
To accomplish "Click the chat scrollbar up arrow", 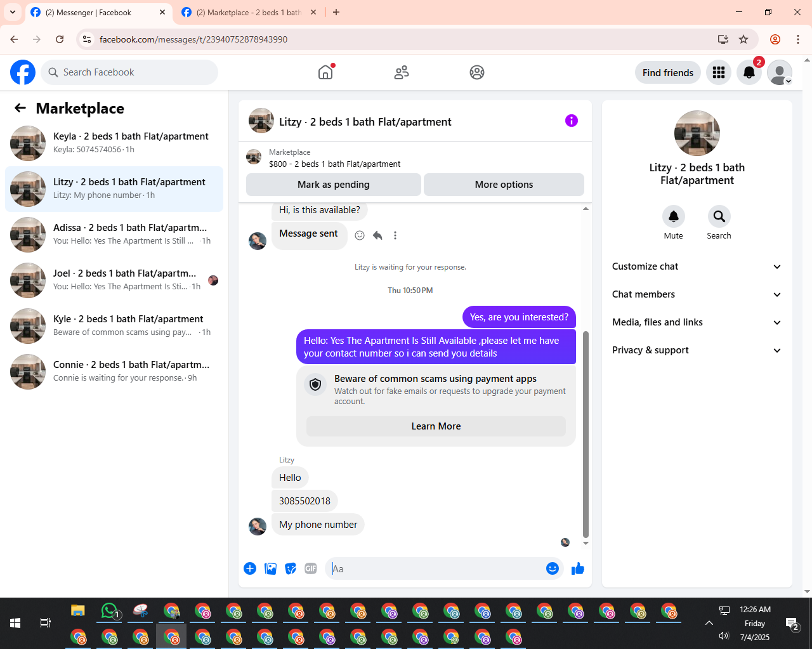I will point(586,209).
